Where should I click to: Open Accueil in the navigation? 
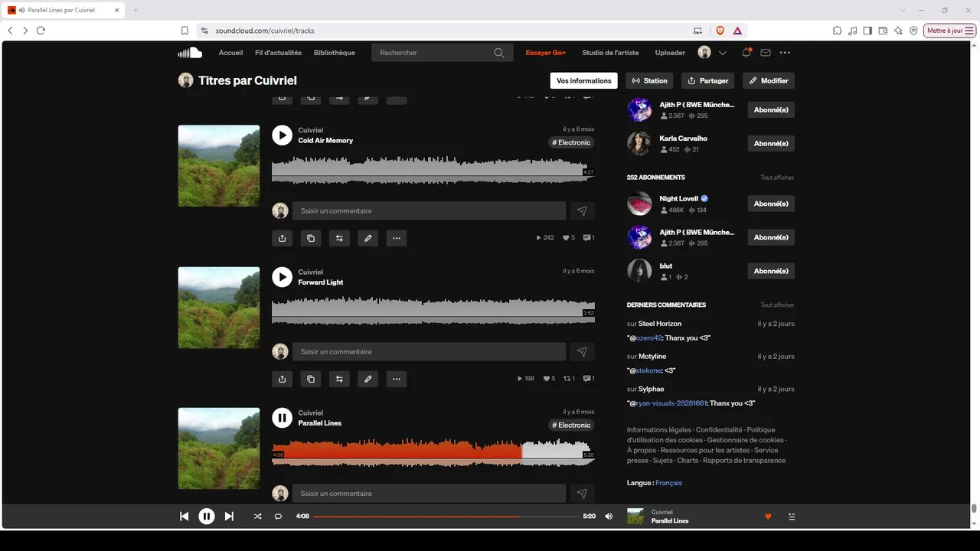click(x=230, y=53)
